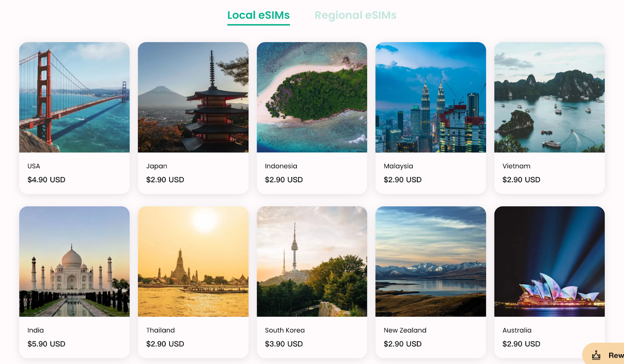The height and width of the screenshot is (364, 624).
Task: Click the Vietnam country name label
Action: [516, 166]
